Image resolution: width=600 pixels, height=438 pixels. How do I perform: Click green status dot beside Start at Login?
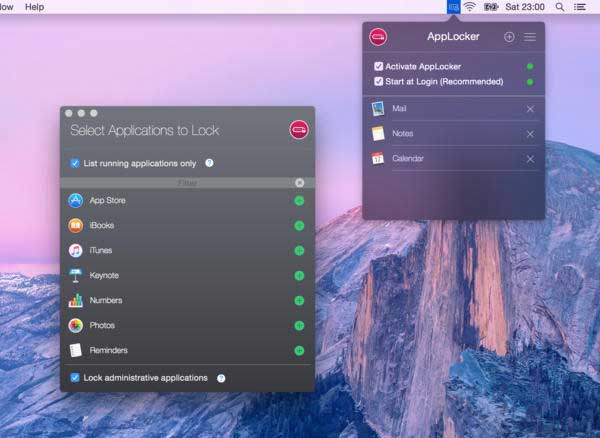click(530, 82)
